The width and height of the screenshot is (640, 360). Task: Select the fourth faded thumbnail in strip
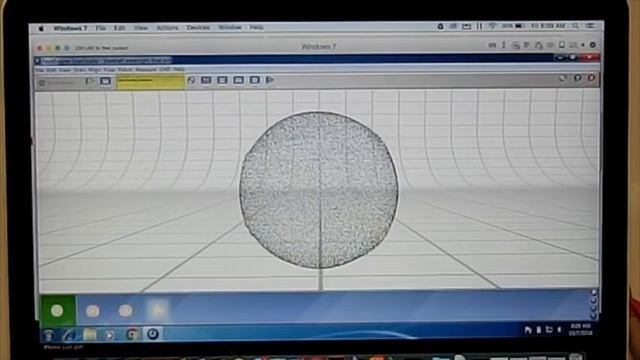158,311
